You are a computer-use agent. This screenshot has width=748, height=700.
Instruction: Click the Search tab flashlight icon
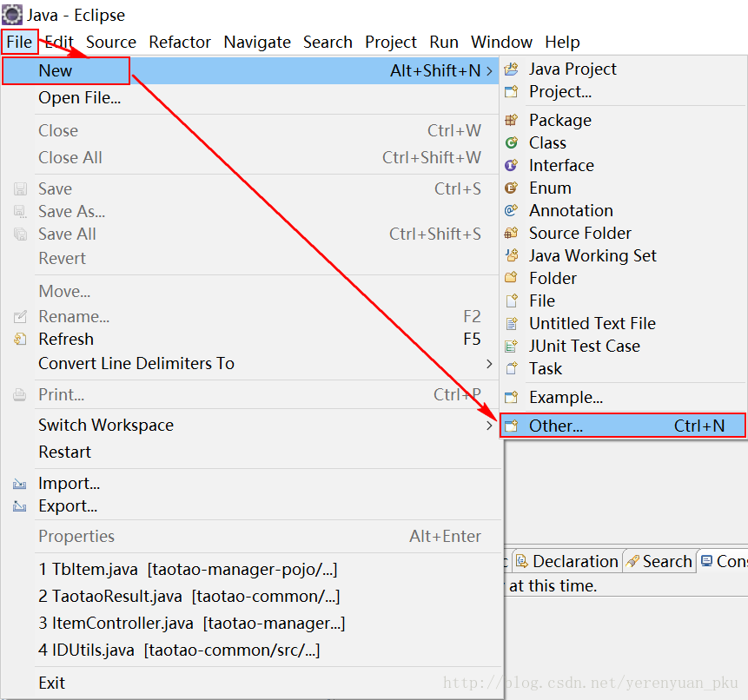tap(632, 562)
